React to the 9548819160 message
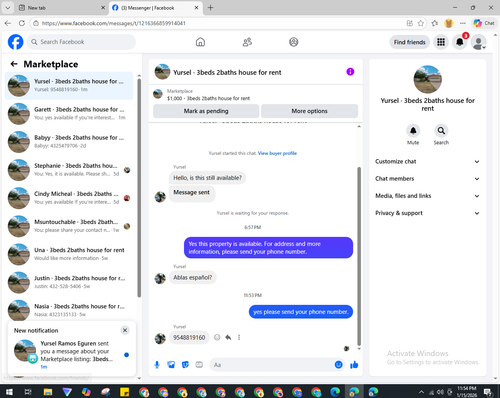The image size is (500, 398). pyautogui.click(x=217, y=337)
